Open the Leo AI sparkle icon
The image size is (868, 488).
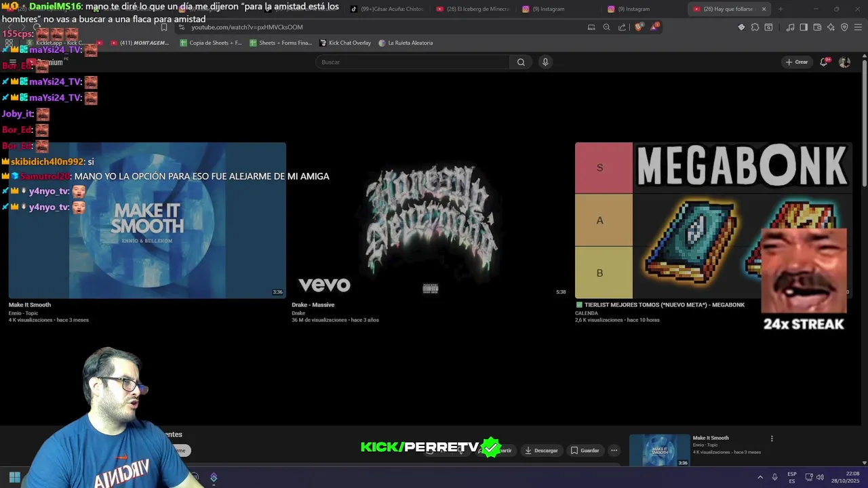tap(831, 27)
